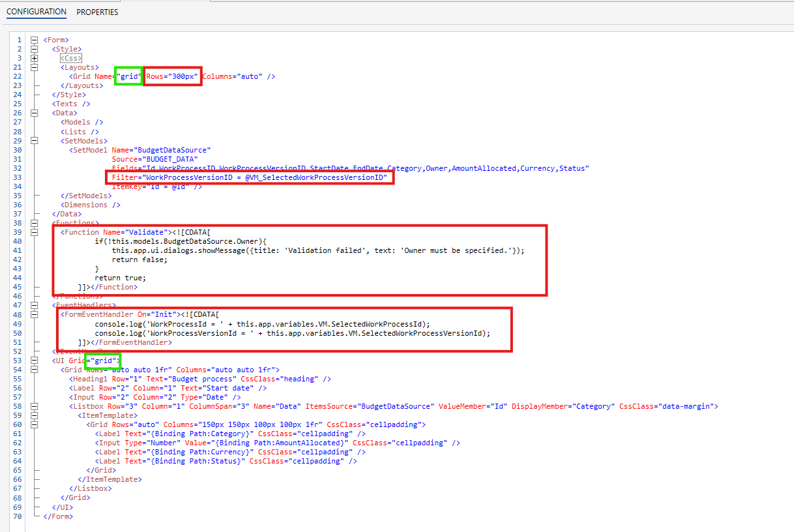This screenshot has width=794, height=532.
Task: Fold the SetModels block on line 29
Action: point(35,140)
